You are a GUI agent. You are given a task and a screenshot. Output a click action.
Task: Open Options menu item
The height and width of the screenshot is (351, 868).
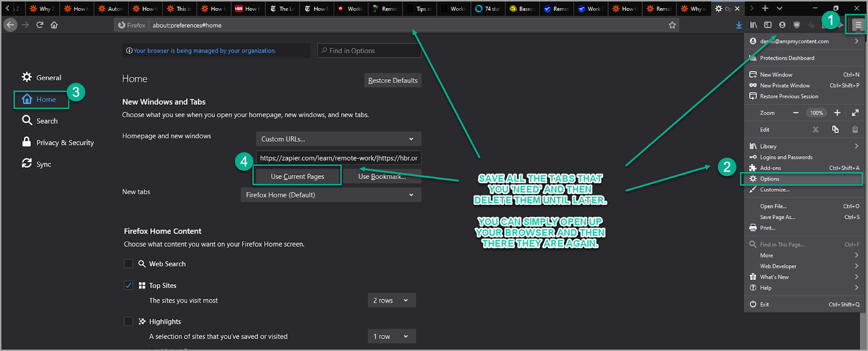click(804, 179)
